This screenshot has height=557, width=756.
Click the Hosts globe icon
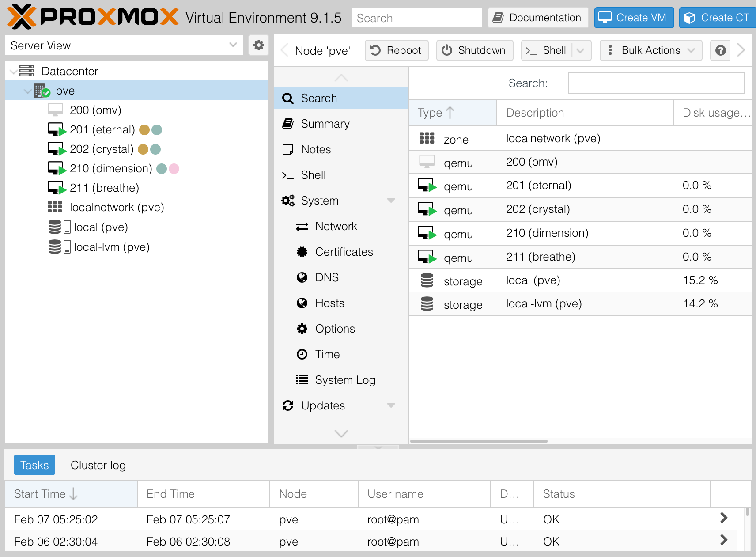coord(302,303)
